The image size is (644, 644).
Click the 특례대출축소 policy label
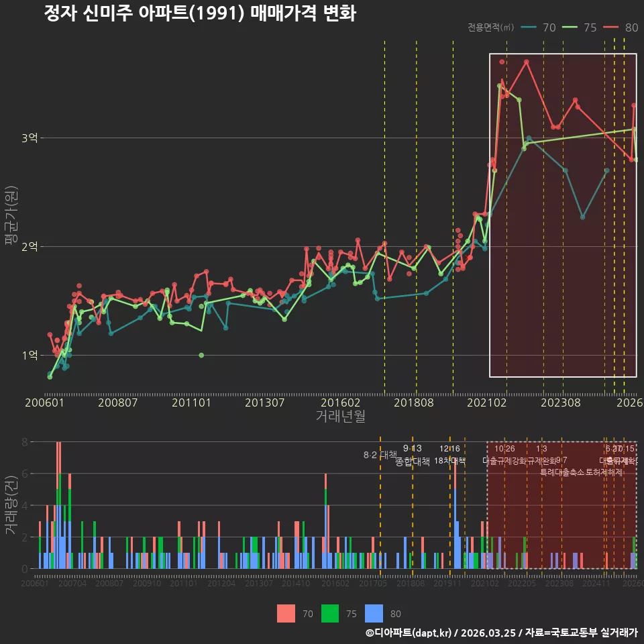point(562,472)
